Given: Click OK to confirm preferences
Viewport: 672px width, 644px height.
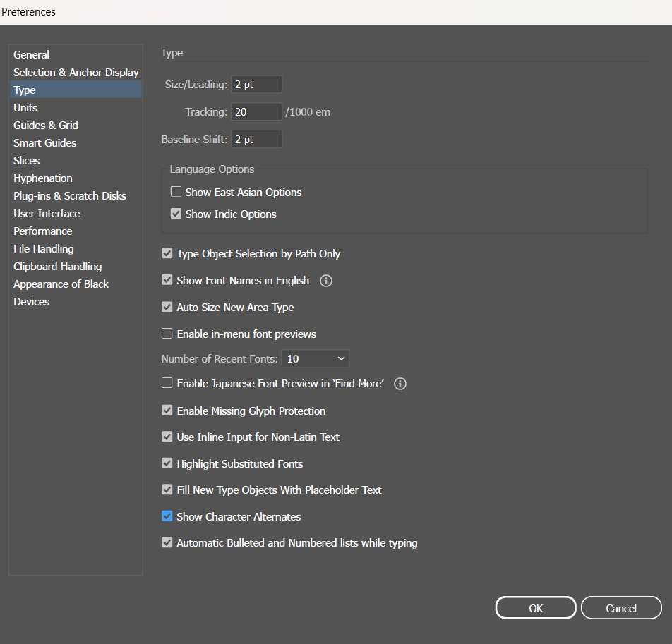Looking at the screenshot, I should (536, 608).
